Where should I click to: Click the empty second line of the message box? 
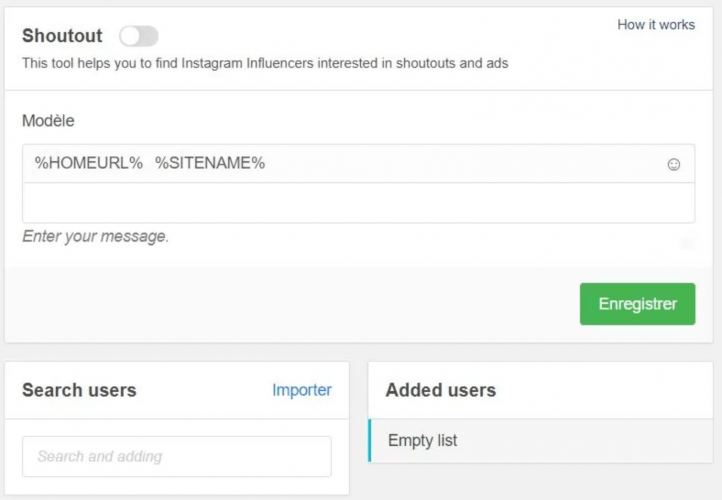(358, 203)
